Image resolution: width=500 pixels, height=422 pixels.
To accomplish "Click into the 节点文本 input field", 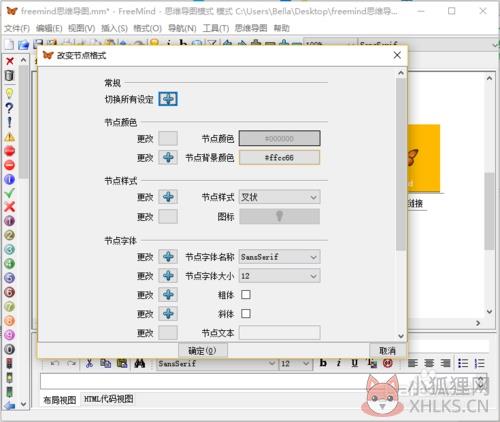I will tap(279, 333).
